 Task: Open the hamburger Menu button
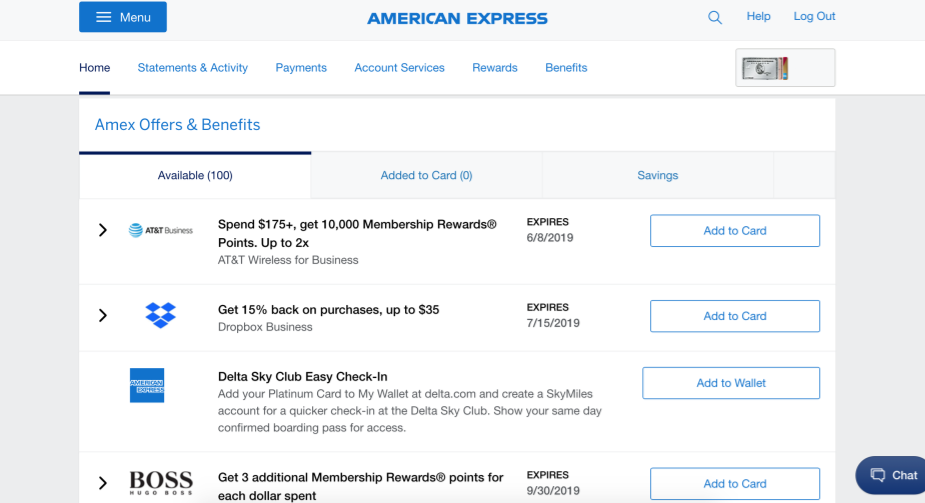tap(123, 17)
